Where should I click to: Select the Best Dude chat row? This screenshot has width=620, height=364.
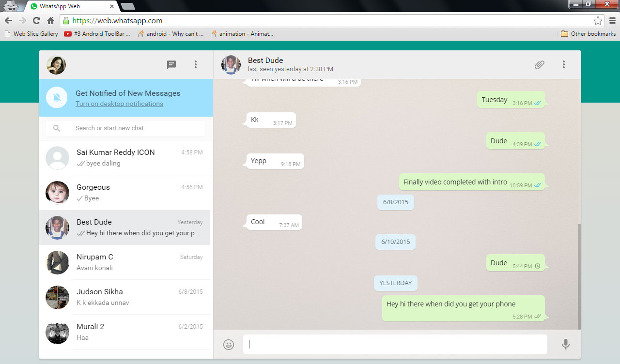[x=125, y=227]
